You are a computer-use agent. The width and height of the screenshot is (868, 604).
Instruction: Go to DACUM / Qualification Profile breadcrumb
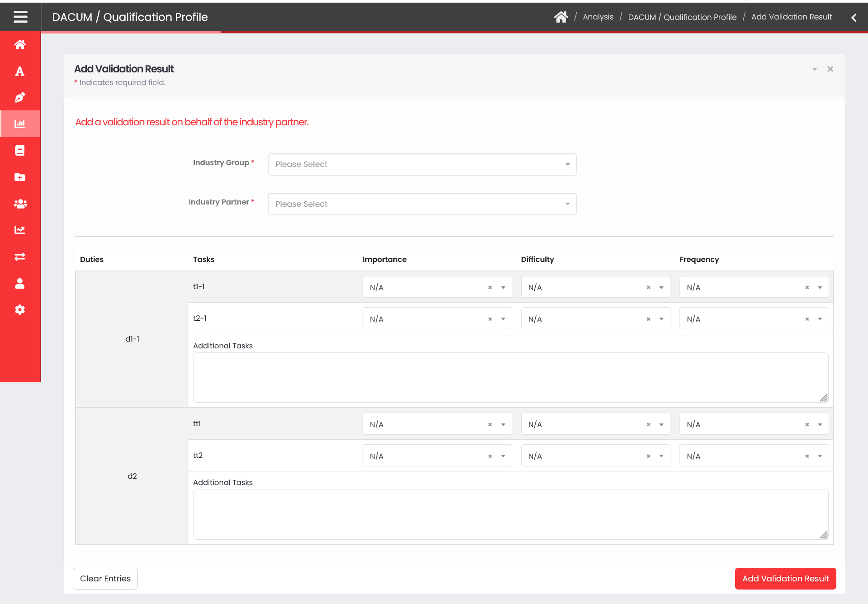tap(682, 17)
